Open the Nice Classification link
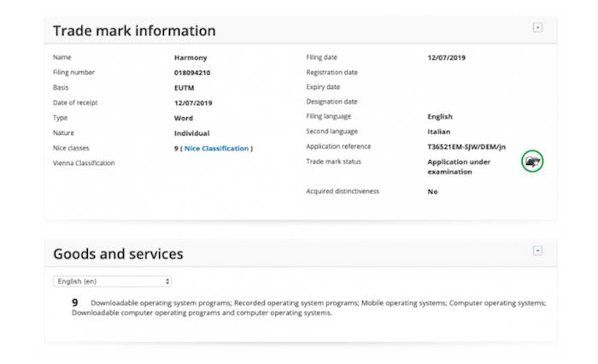The width and height of the screenshot is (598, 364). pyautogui.click(x=216, y=149)
